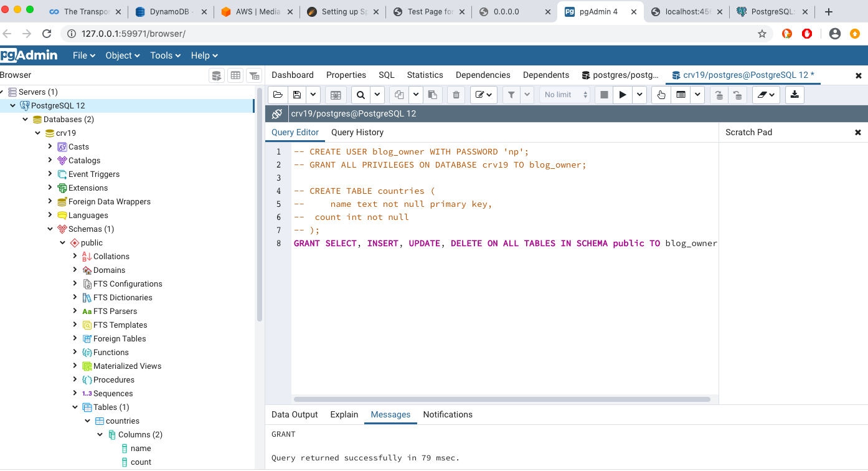Viewport: 868px width, 471px height.
Task: Open the File menu
Action: pos(84,55)
